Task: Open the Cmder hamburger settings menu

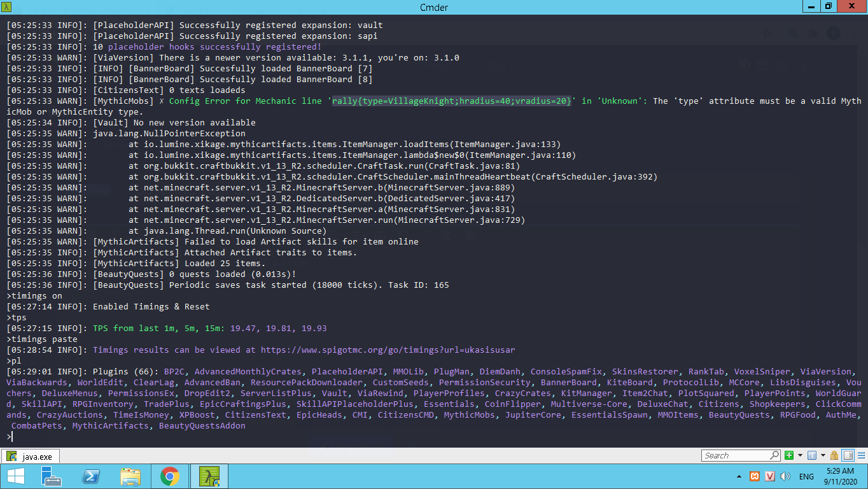Action: (x=862, y=455)
